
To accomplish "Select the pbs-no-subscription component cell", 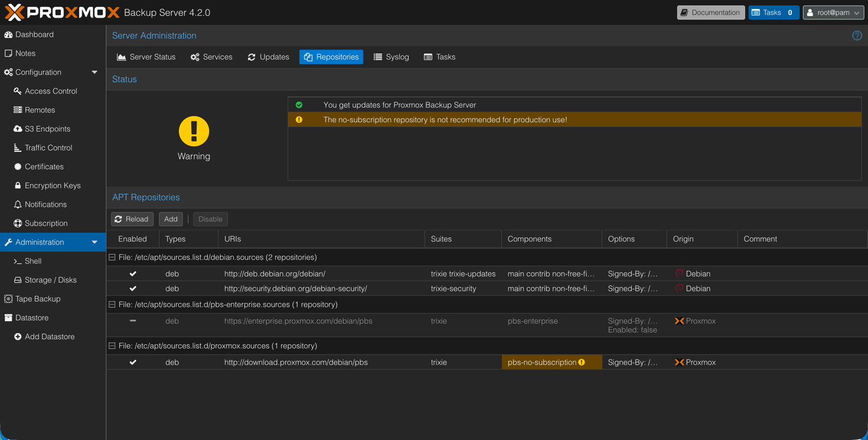I will [x=552, y=362].
